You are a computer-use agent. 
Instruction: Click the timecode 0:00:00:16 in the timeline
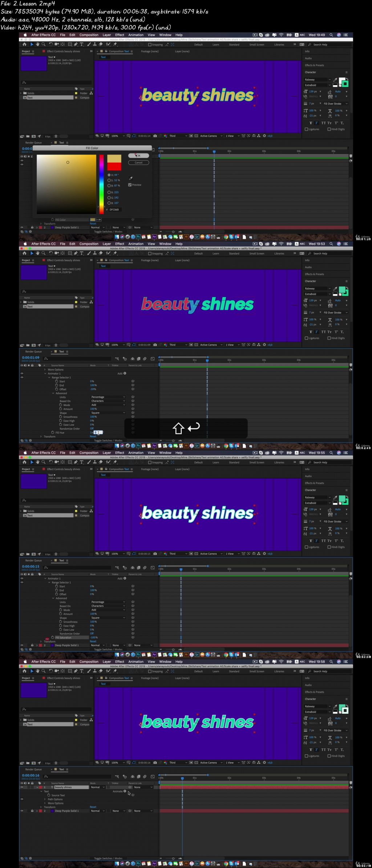[x=31, y=775]
